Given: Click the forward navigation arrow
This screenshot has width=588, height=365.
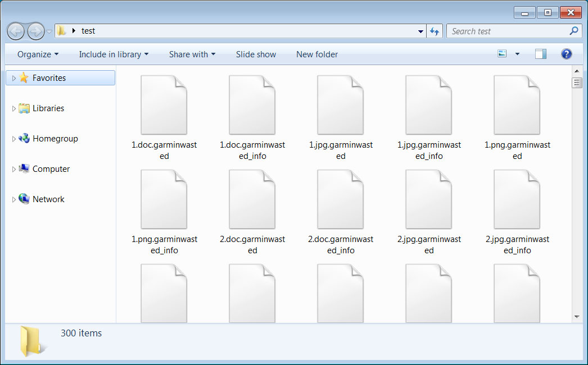Looking at the screenshot, I should (x=35, y=31).
